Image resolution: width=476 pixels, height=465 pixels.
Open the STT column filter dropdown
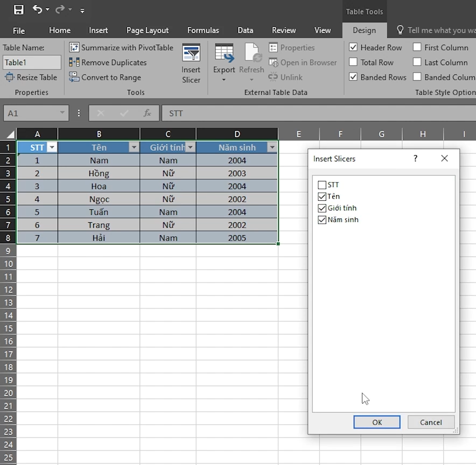pyautogui.click(x=52, y=147)
